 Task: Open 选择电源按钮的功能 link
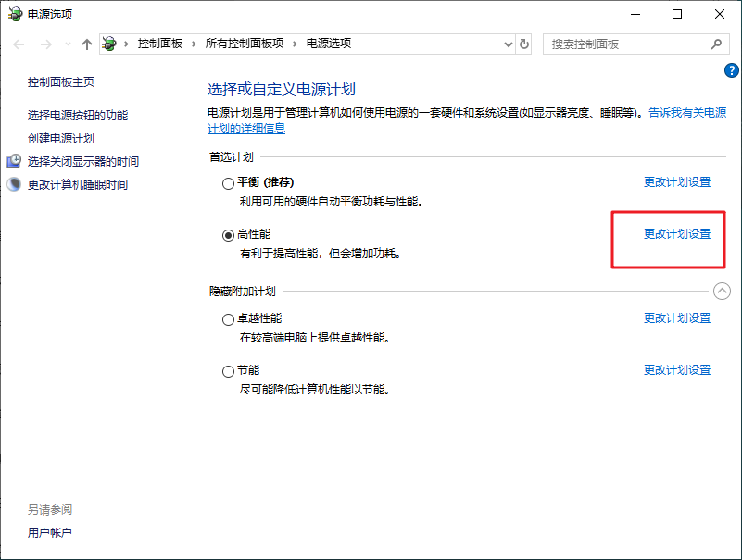point(78,116)
